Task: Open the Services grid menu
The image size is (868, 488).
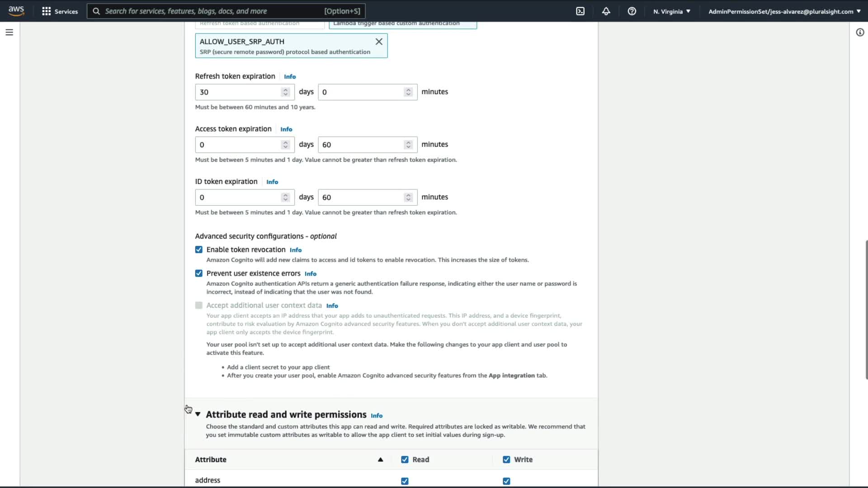Action: tap(60, 11)
